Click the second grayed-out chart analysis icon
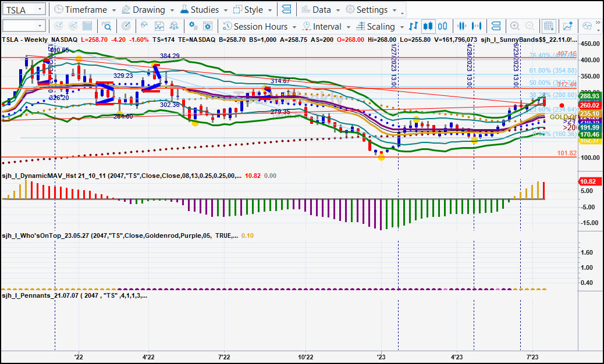Screen dimensions: 604x364 click(73, 26)
